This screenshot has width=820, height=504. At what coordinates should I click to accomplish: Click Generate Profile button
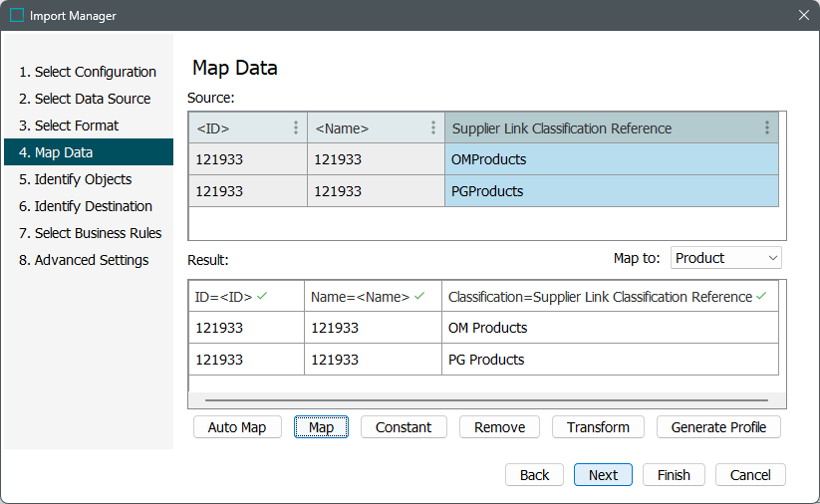(718, 427)
